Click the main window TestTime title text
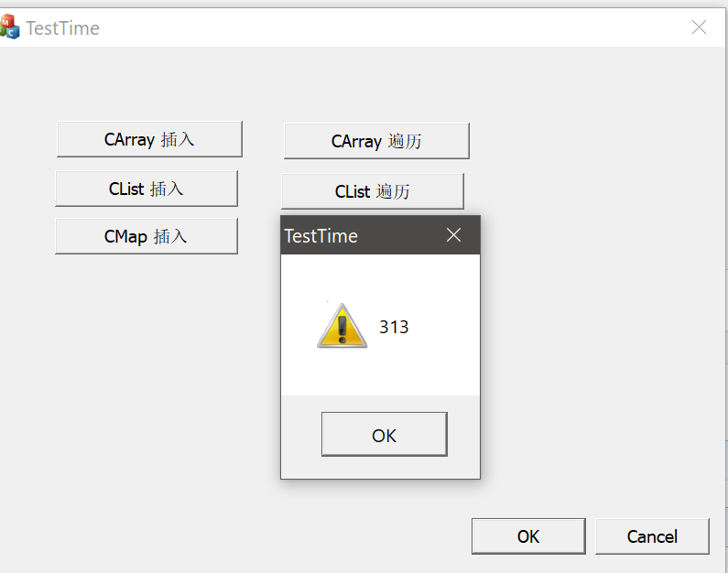The image size is (728, 573). pyautogui.click(x=62, y=27)
